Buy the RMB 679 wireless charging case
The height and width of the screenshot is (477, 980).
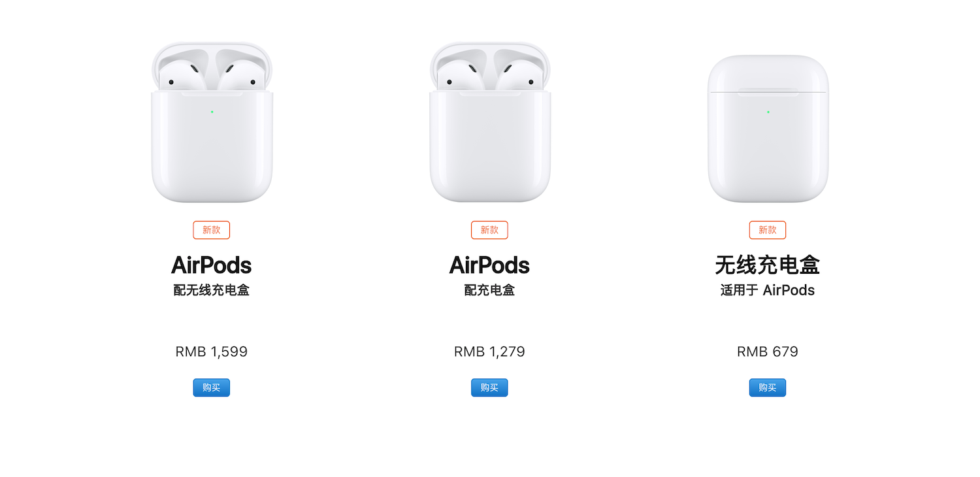click(768, 387)
